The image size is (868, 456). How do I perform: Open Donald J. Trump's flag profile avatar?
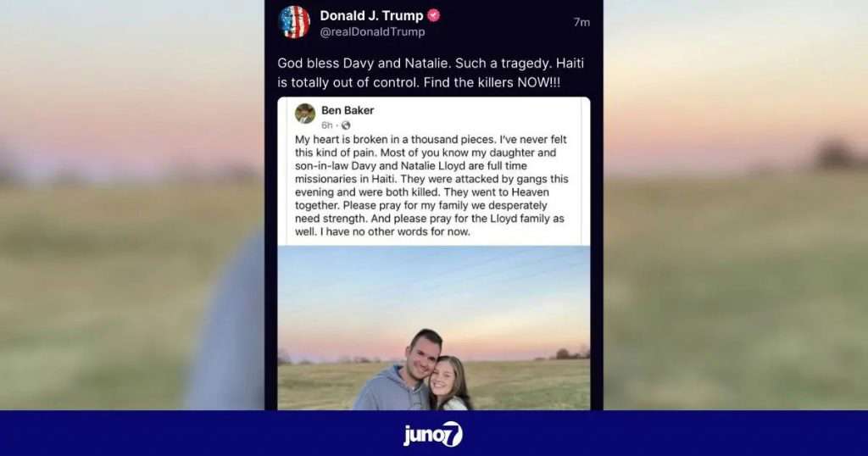(x=294, y=22)
